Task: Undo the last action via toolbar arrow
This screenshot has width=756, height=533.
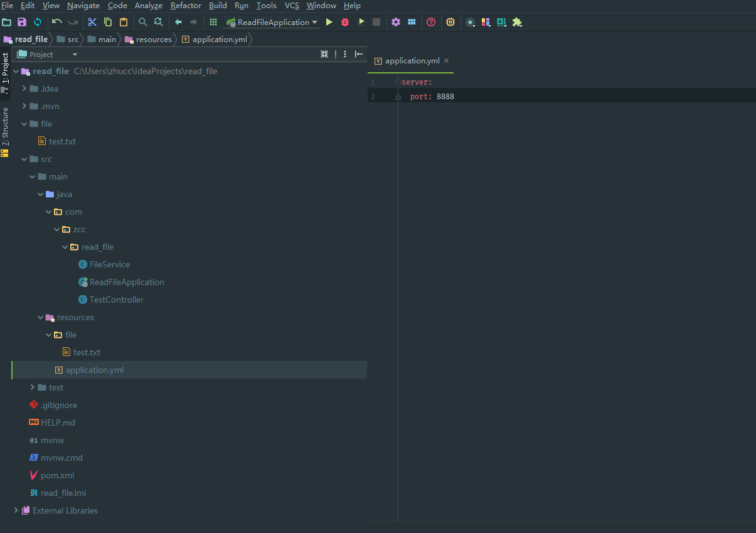Action: point(57,22)
